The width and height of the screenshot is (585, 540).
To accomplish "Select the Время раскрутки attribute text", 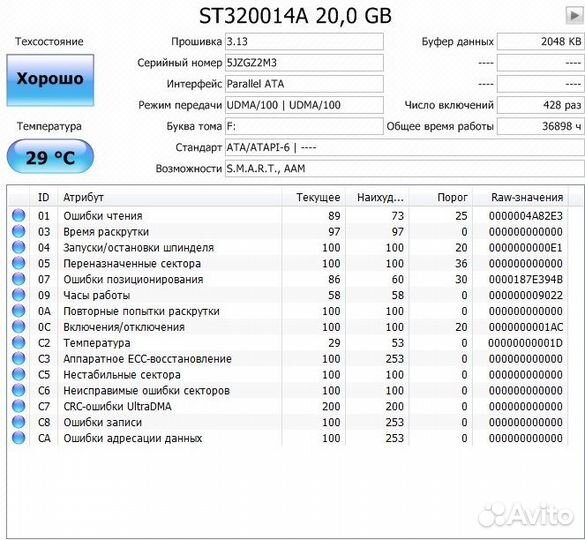I will coord(106,232).
